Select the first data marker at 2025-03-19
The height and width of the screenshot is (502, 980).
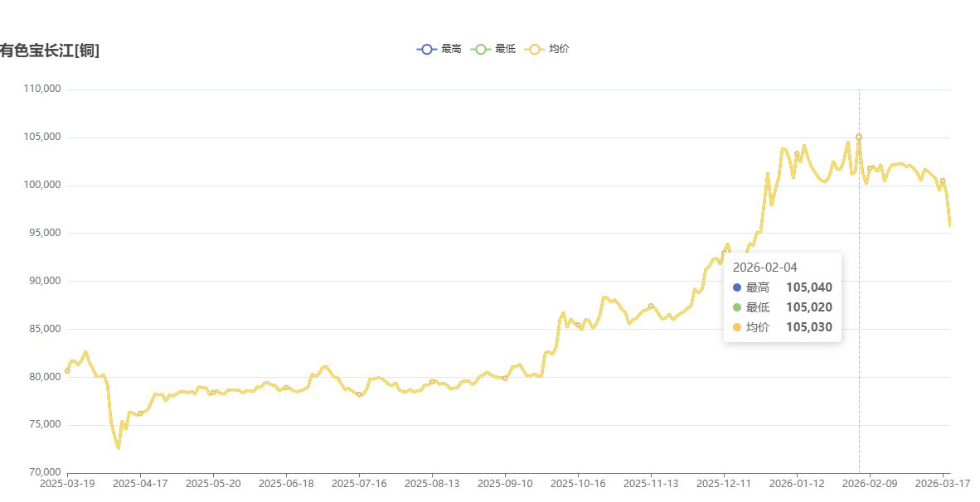pyautogui.click(x=67, y=371)
